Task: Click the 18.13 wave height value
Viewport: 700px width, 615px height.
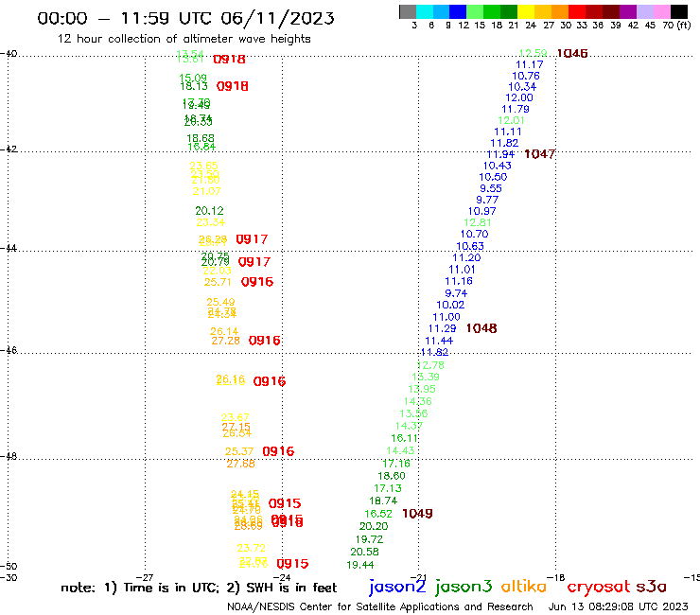Action: [194, 86]
